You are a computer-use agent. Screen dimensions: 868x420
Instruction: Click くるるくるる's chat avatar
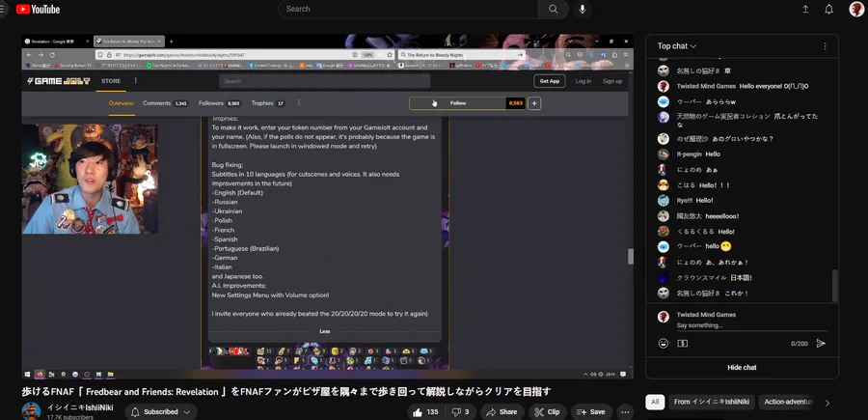(x=664, y=231)
